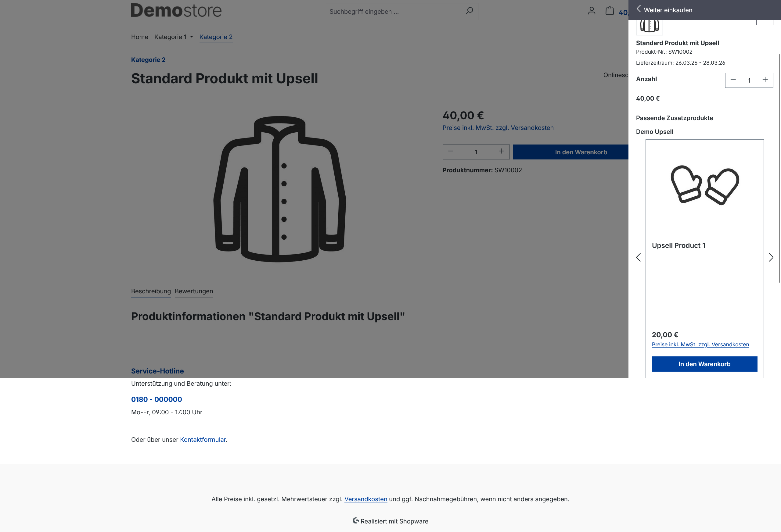The width and height of the screenshot is (781, 532).
Task: Select the Beschreibung tab
Action: (151, 291)
